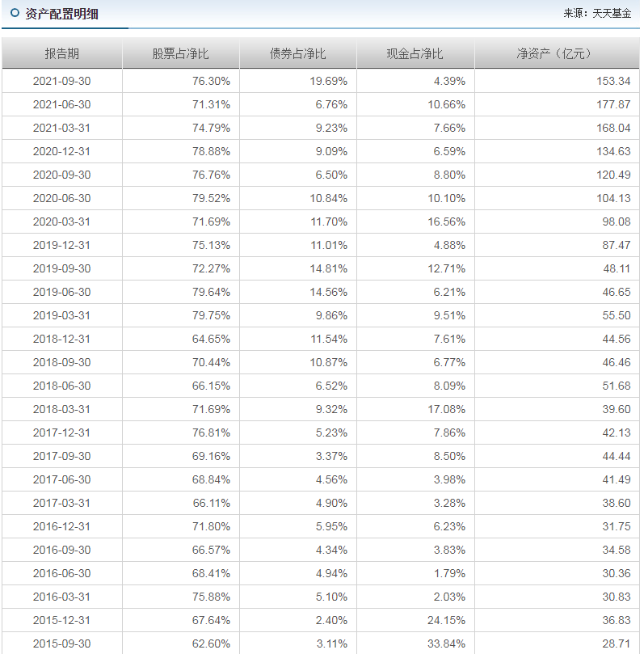Screen dimensions: 644x654
Task: Click the 66.11% stock ratio value
Action: (212, 503)
